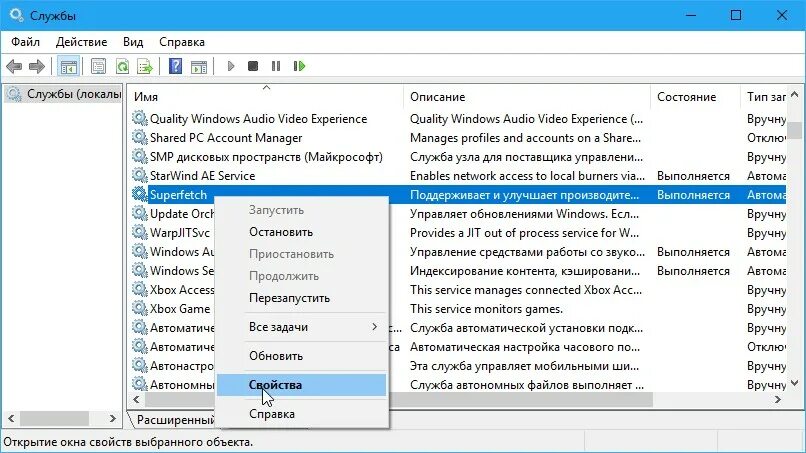Expand the Все задачи submenu
The image size is (806, 453).
(x=301, y=327)
